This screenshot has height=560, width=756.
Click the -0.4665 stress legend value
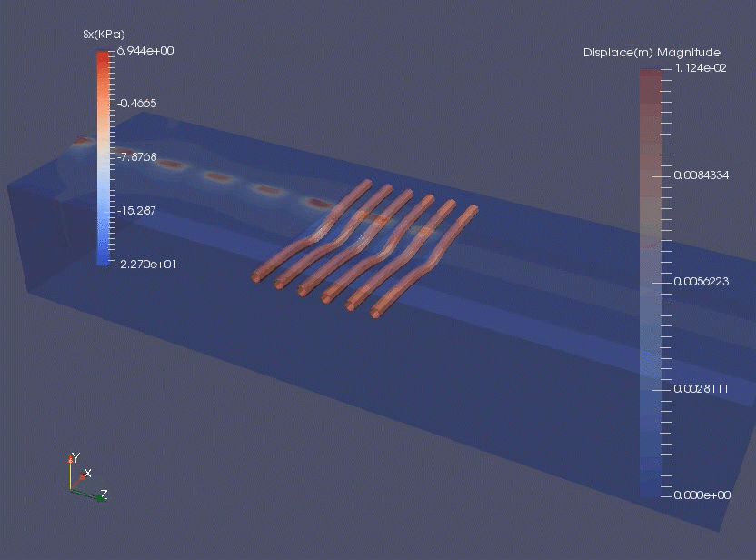click(137, 104)
